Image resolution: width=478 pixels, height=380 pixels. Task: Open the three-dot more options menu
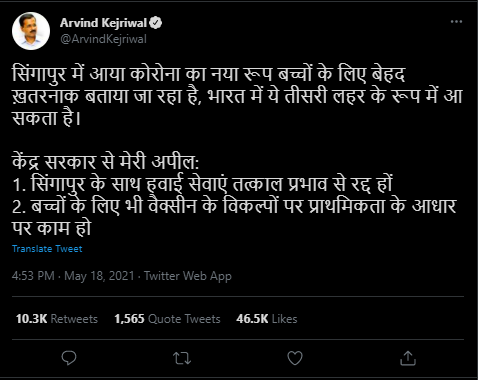[456, 22]
